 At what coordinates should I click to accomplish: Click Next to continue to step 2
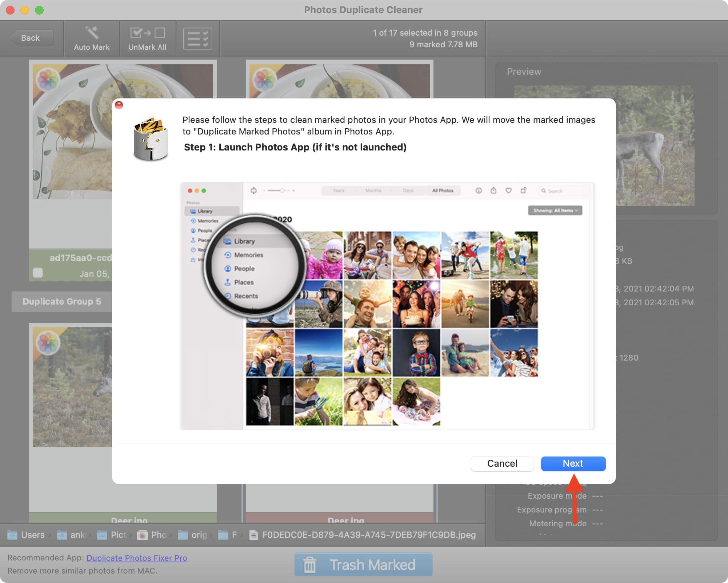tap(573, 463)
